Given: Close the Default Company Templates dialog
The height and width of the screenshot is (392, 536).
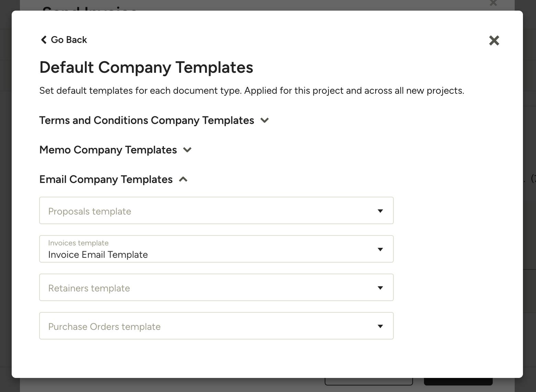Looking at the screenshot, I should [x=494, y=40].
